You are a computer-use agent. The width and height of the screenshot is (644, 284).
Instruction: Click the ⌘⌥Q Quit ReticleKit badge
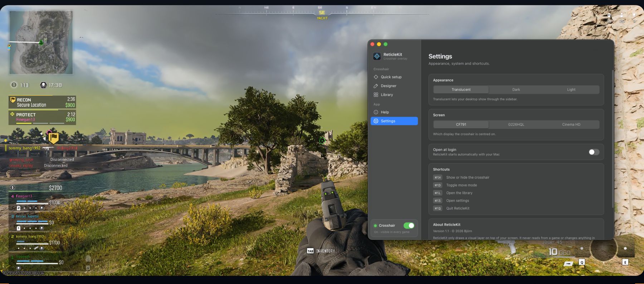(x=438, y=209)
